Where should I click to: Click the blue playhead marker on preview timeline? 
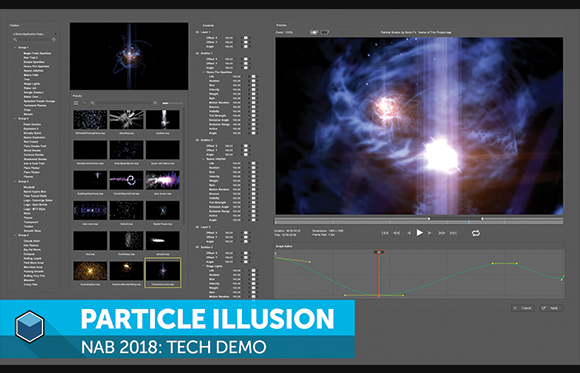click(469, 222)
